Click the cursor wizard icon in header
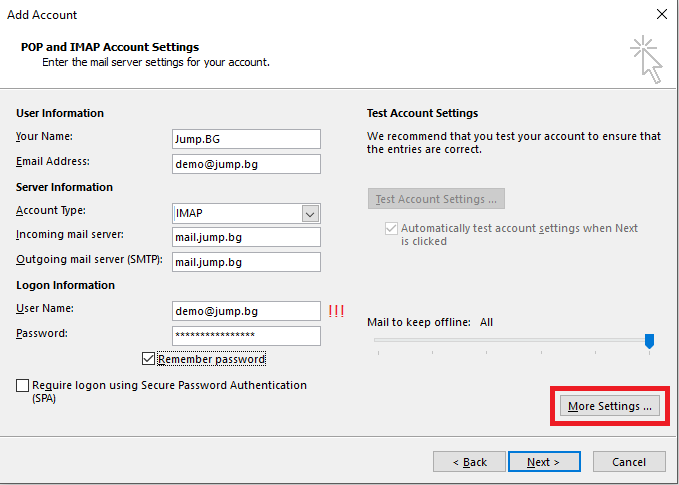The height and width of the screenshot is (485, 679). click(x=646, y=59)
